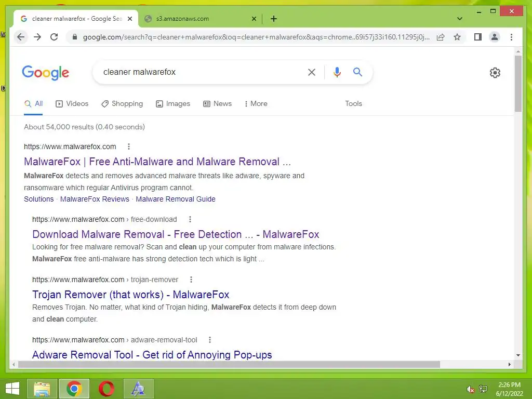Start voice search microphone
Screen dimensions: 532x399
[337, 72]
